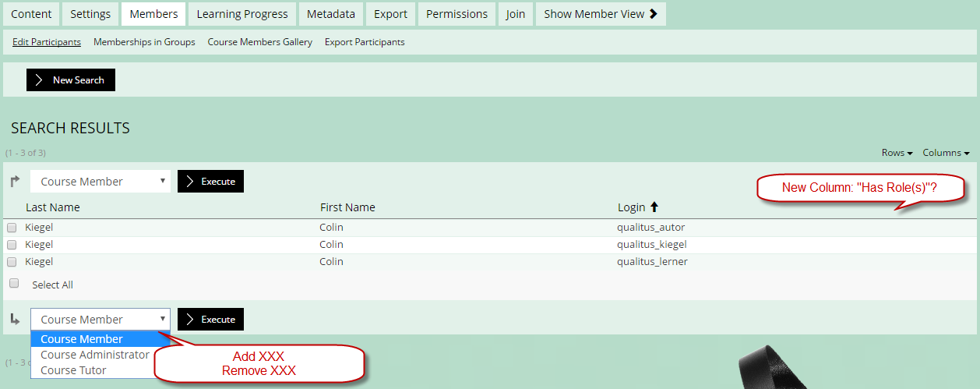Click the bottom Execute button
Image resolution: width=980 pixels, height=389 pixels.
point(210,320)
